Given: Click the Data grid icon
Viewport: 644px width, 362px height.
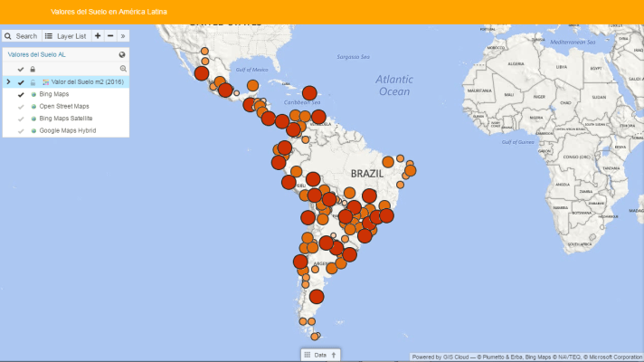Looking at the screenshot, I should pos(308,355).
